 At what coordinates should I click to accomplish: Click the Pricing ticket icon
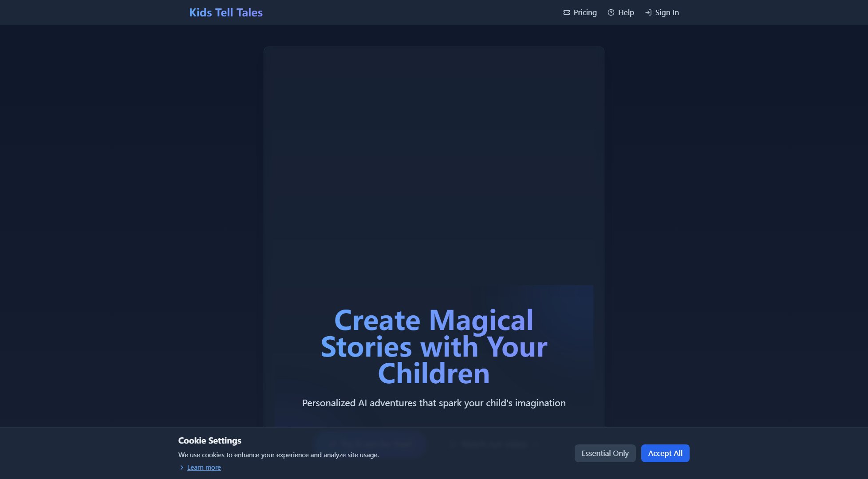[566, 12]
